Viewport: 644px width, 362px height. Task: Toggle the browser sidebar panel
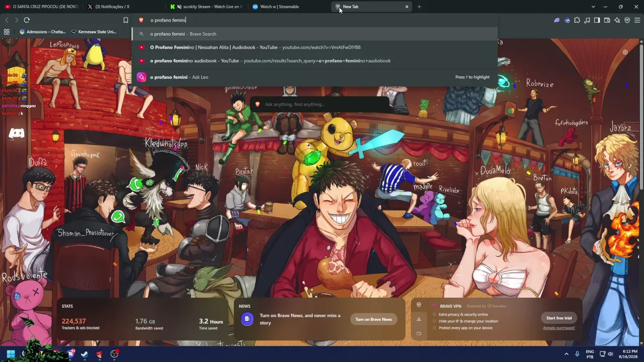(597, 20)
